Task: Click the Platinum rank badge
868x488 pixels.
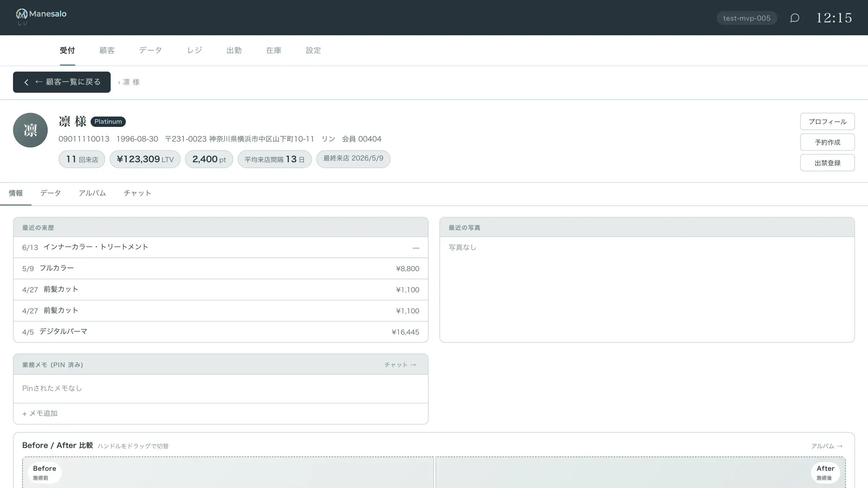Action: [x=108, y=121]
